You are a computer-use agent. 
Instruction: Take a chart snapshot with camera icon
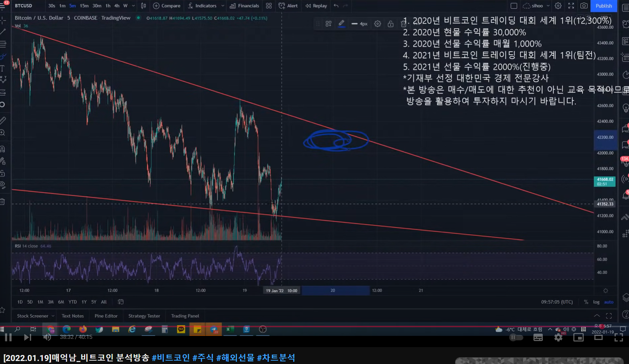(x=584, y=6)
